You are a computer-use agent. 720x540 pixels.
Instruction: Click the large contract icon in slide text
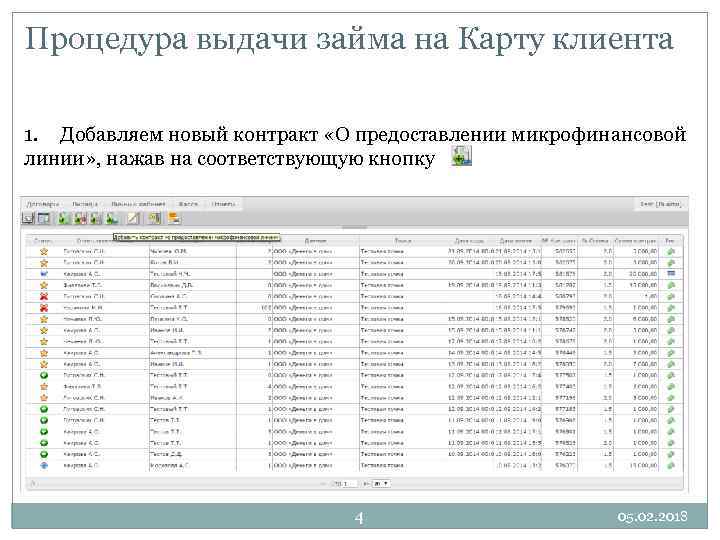pyautogui.click(x=461, y=156)
